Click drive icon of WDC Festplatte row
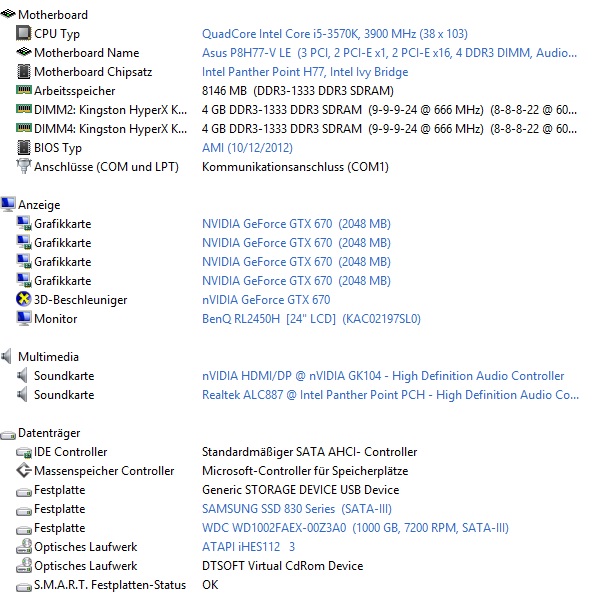608x603 pixels. [x=24, y=530]
